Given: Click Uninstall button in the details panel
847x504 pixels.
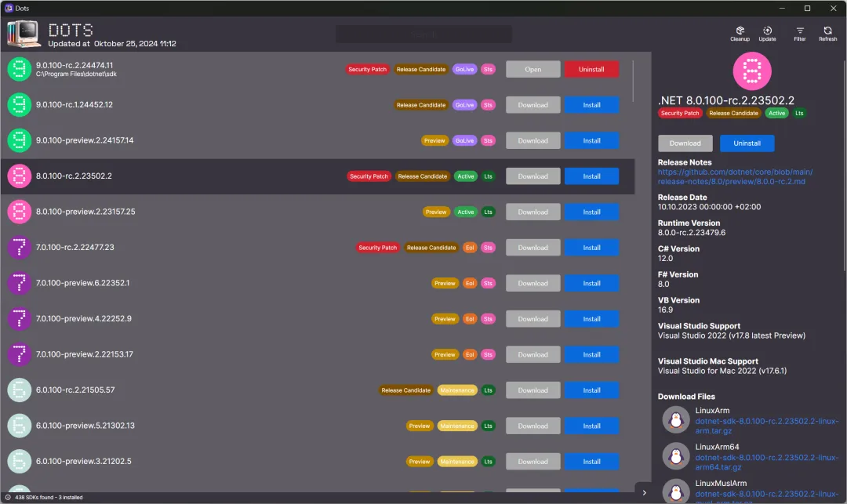Looking at the screenshot, I should (747, 143).
